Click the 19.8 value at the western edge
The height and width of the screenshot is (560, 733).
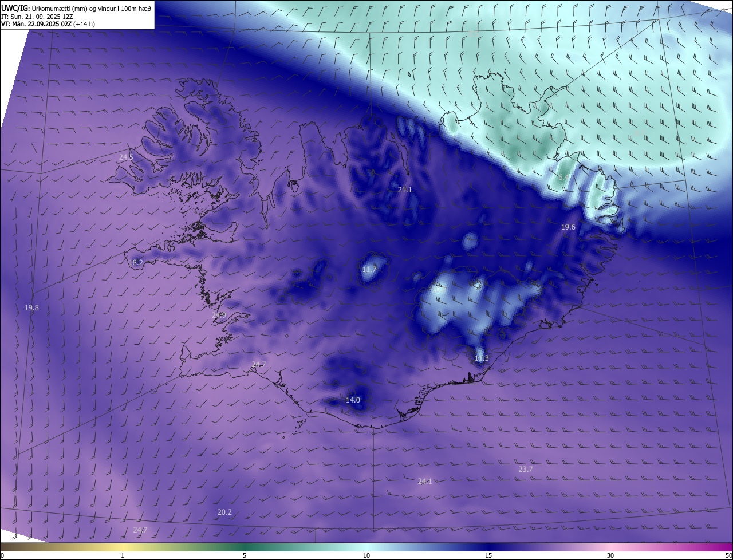(31, 308)
